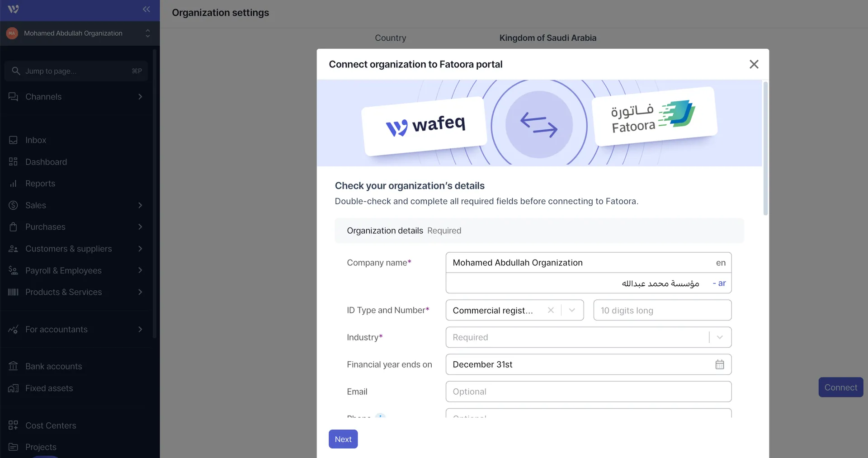Viewport: 868px width, 458px height.
Task: Click the Next button
Action: click(343, 439)
